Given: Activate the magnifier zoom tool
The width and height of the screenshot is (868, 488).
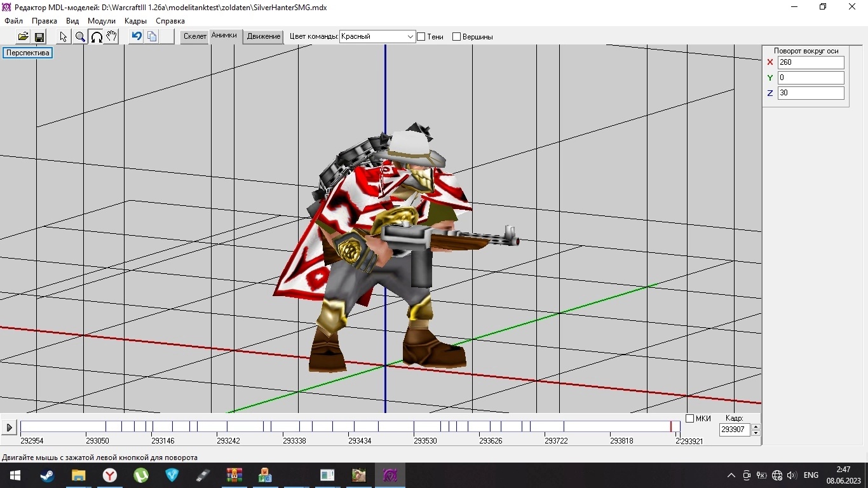Looking at the screenshot, I should coord(80,37).
